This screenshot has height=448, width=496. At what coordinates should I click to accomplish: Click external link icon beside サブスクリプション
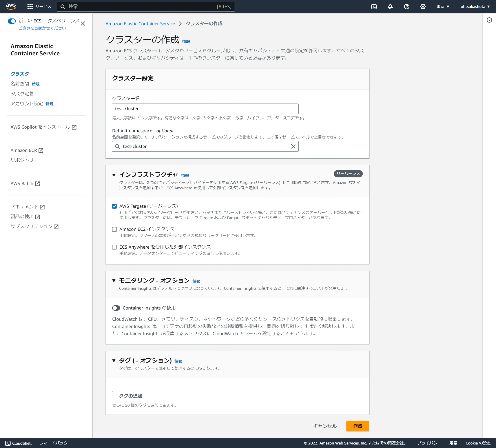[56, 227]
